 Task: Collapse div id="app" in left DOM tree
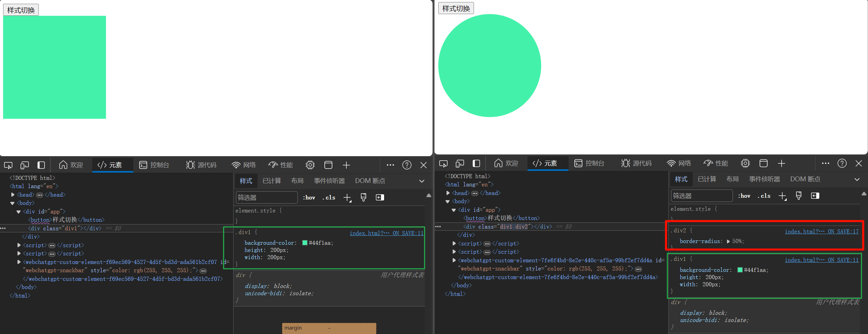tap(19, 212)
